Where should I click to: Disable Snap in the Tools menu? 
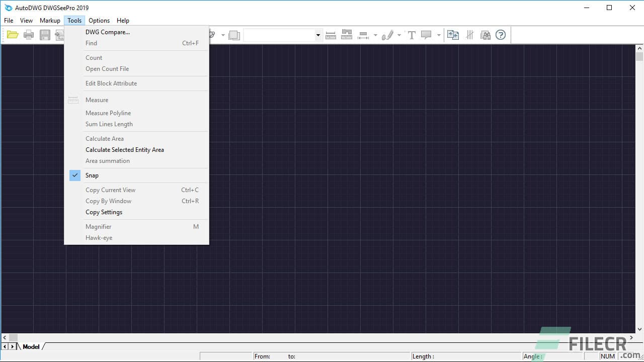coord(92,175)
